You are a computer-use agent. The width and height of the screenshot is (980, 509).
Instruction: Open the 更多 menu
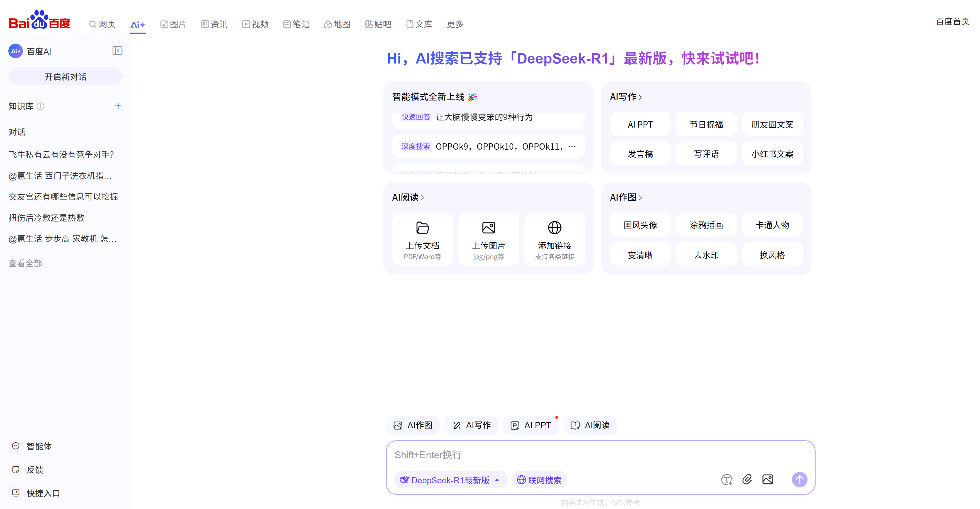point(455,24)
